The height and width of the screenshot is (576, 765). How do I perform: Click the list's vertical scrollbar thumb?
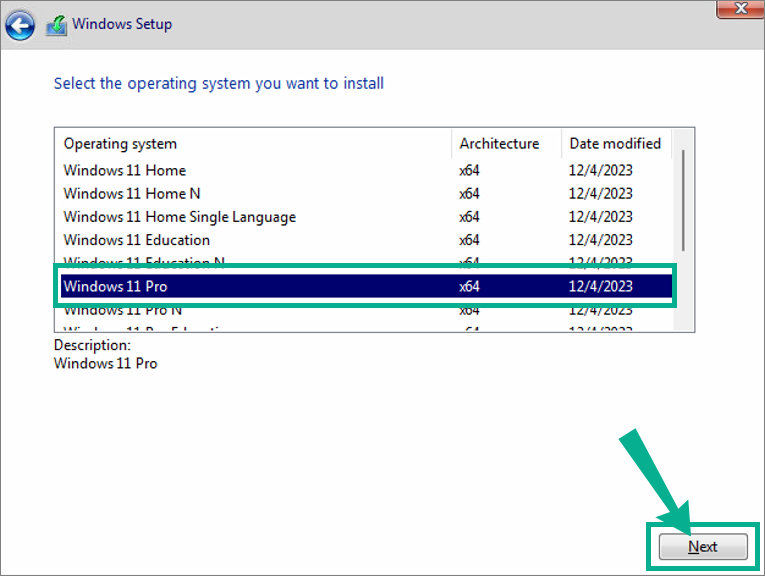click(x=683, y=200)
